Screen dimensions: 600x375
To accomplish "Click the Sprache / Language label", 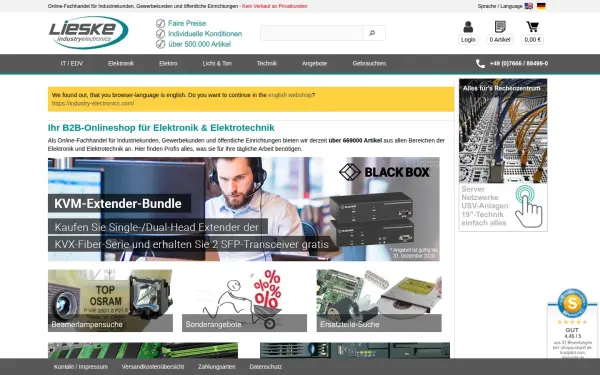I will coord(500,6).
